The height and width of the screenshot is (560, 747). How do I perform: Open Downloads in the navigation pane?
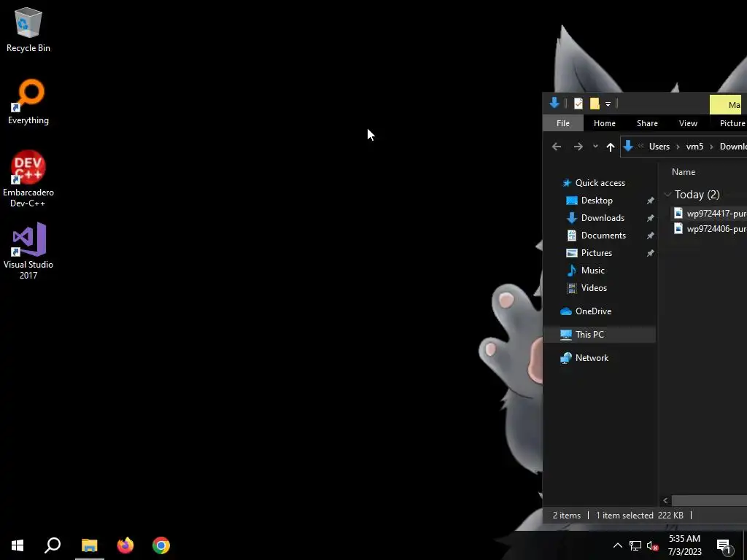click(603, 218)
